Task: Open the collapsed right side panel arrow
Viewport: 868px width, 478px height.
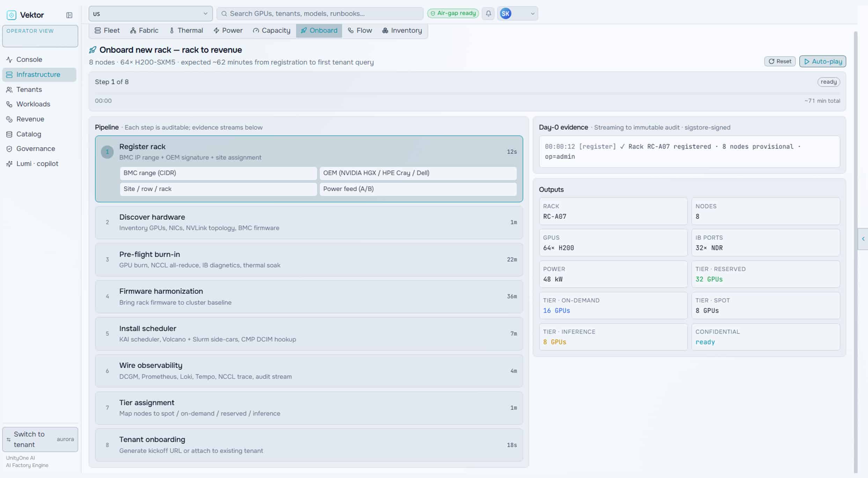Action: (863, 239)
